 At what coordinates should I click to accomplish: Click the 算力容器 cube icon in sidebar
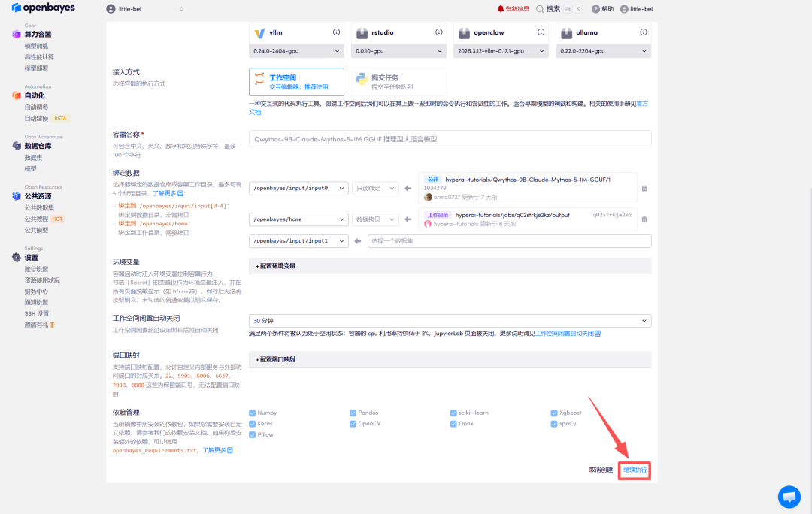click(x=16, y=34)
